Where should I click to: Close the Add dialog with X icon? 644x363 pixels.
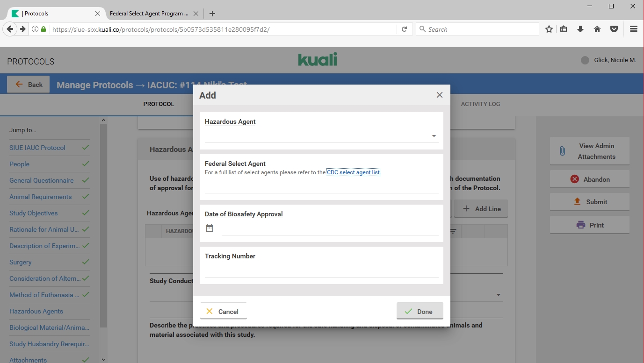click(439, 95)
